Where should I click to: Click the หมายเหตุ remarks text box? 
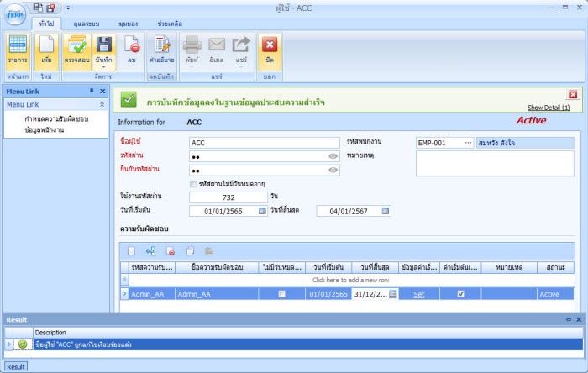point(495,164)
